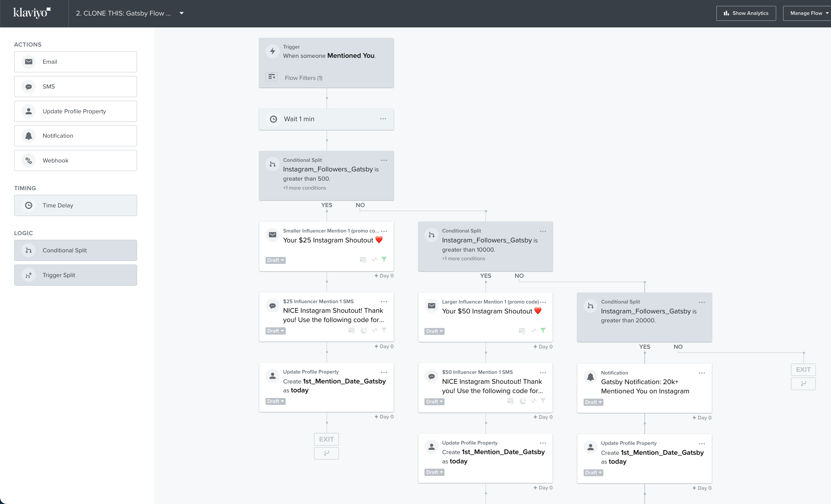
Task: Open more options on greater than 500 split
Action: pos(384,160)
